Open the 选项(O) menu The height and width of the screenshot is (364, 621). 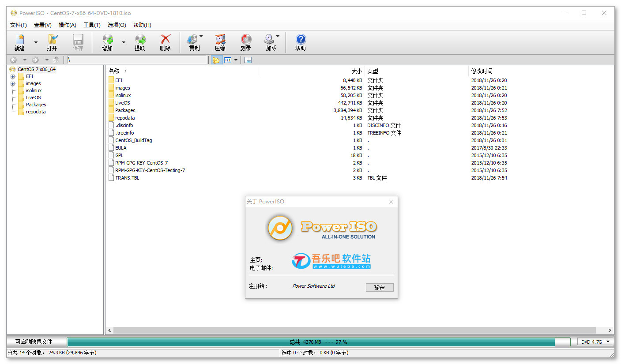coord(117,25)
